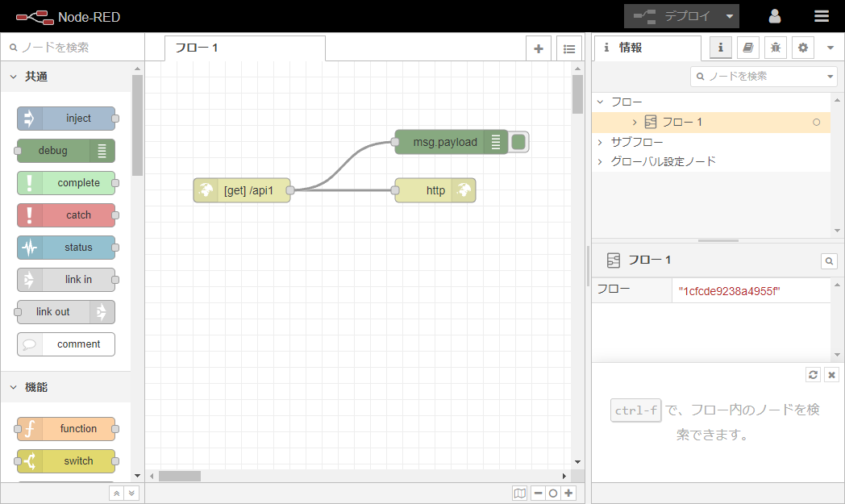Open the configuration nodes gear tab
The width and height of the screenshot is (845, 504).
click(802, 48)
